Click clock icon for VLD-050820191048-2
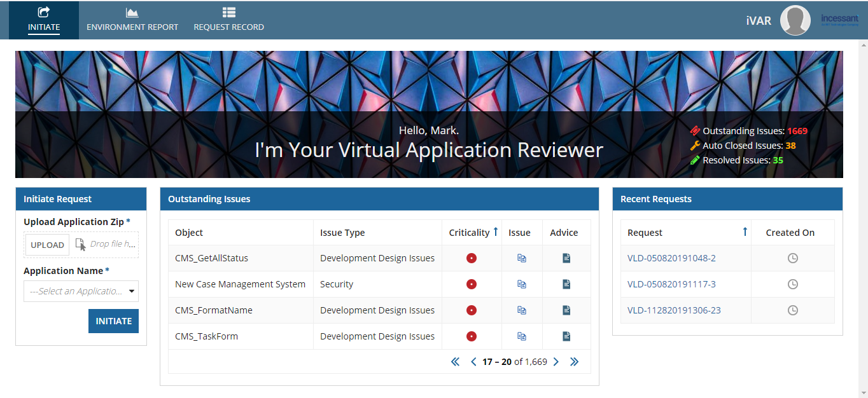 [x=793, y=258]
